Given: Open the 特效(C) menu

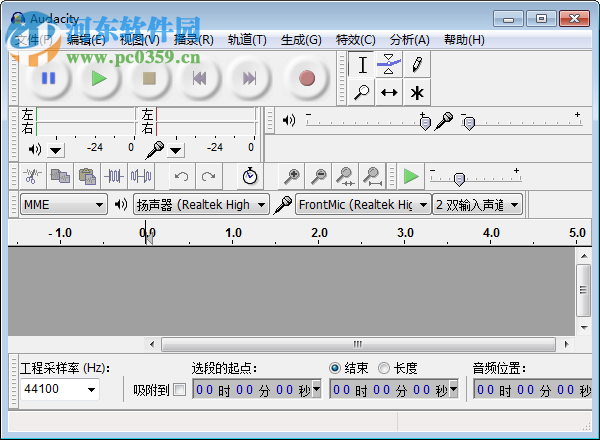Looking at the screenshot, I should click(x=355, y=39).
